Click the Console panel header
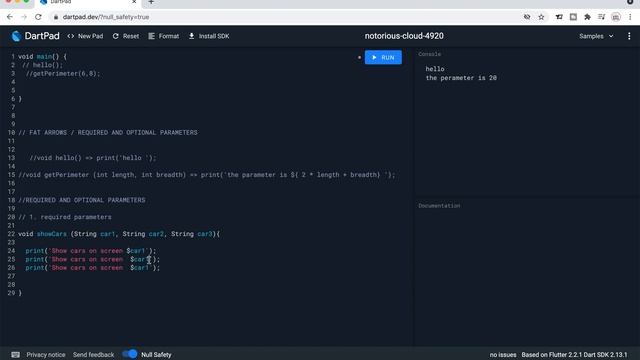640x360 pixels. point(429,54)
